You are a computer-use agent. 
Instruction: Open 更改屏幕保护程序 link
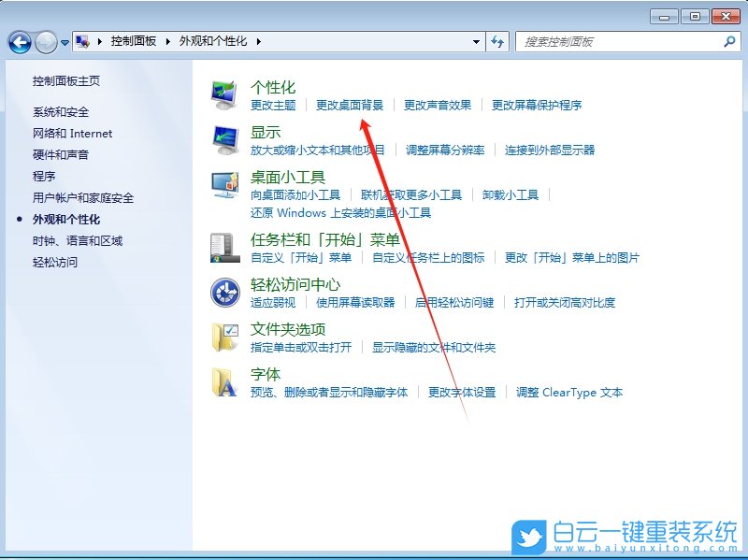(x=539, y=105)
